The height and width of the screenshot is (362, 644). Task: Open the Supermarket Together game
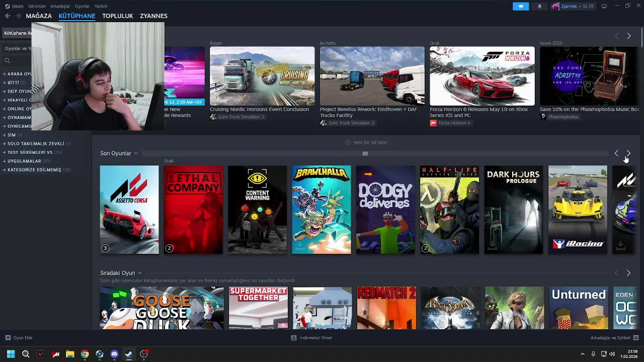point(259,308)
